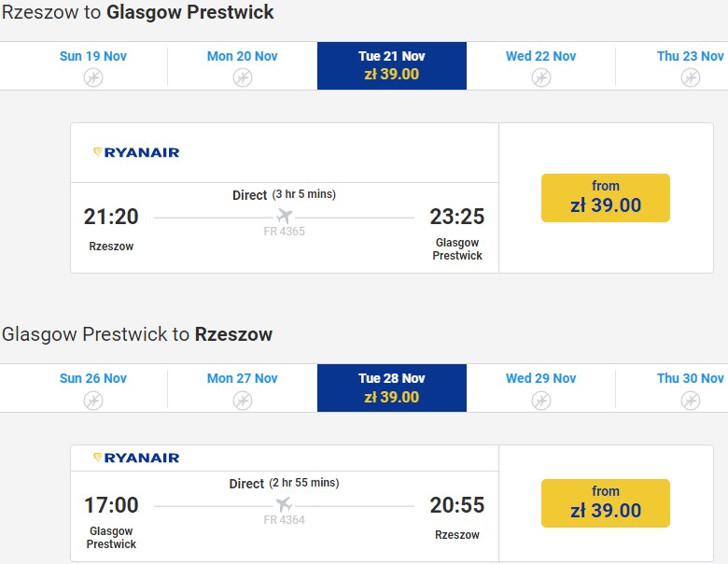Click no-flight icon under Thu 30 Nov

click(x=691, y=400)
